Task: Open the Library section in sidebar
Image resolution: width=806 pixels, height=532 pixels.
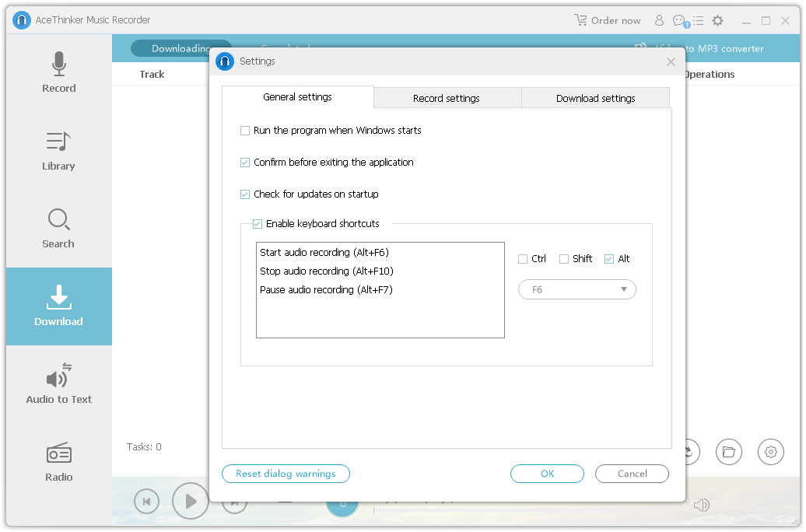Action: point(58,151)
